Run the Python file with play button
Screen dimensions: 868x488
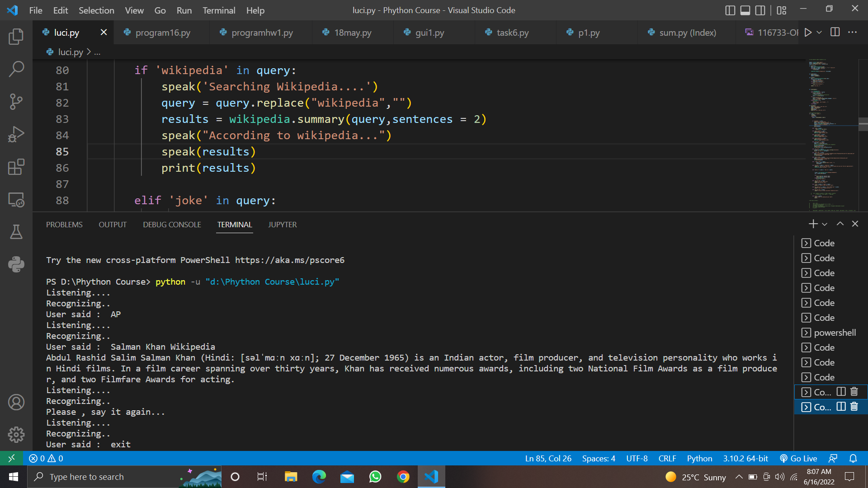(808, 32)
